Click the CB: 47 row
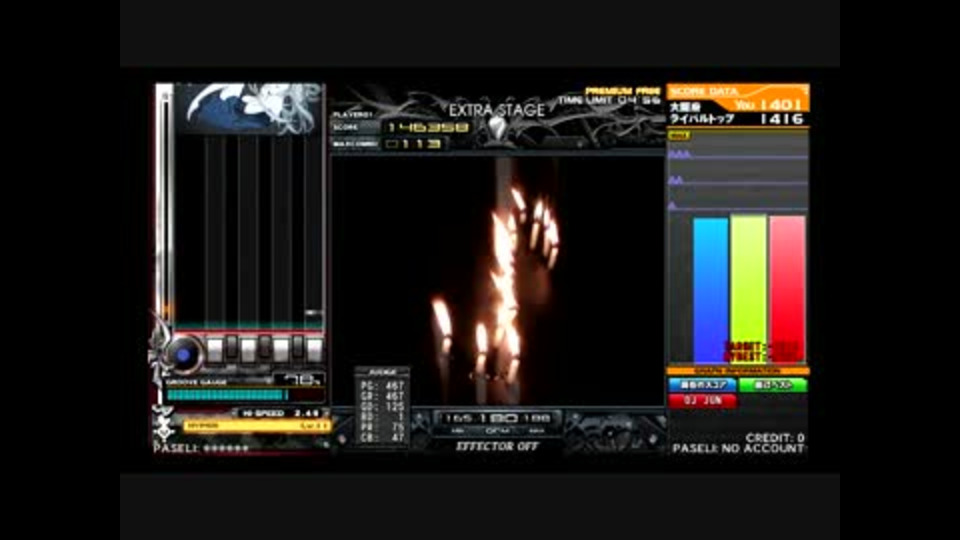960x540 pixels. pyautogui.click(x=383, y=438)
